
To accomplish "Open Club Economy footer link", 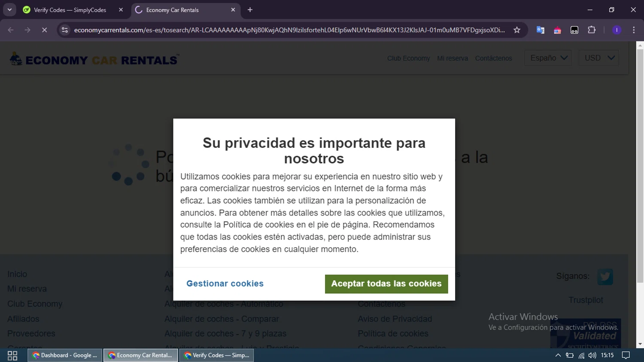I will [x=35, y=304].
